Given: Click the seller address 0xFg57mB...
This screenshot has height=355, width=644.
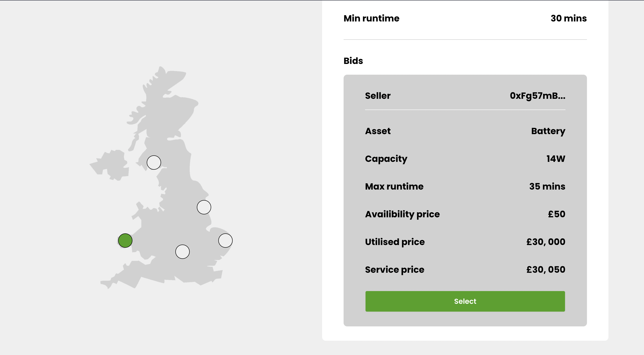Looking at the screenshot, I should (x=538, y=96).
